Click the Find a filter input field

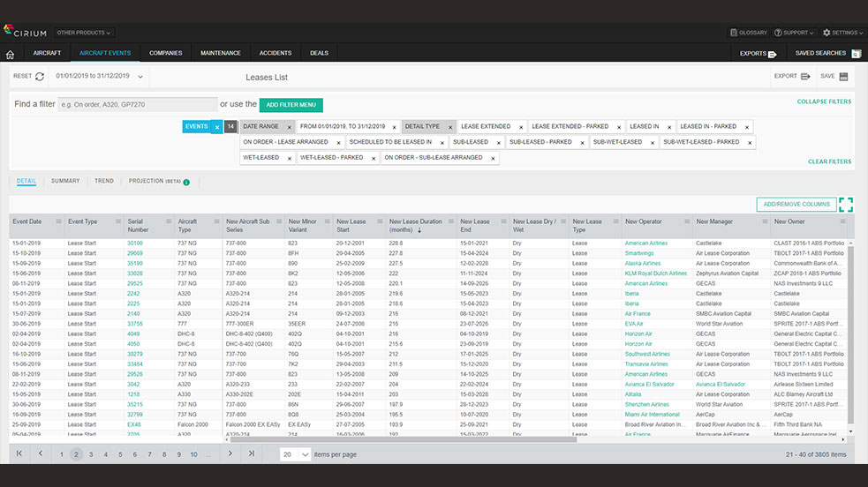pyautogui.click(x=137, y=105)
